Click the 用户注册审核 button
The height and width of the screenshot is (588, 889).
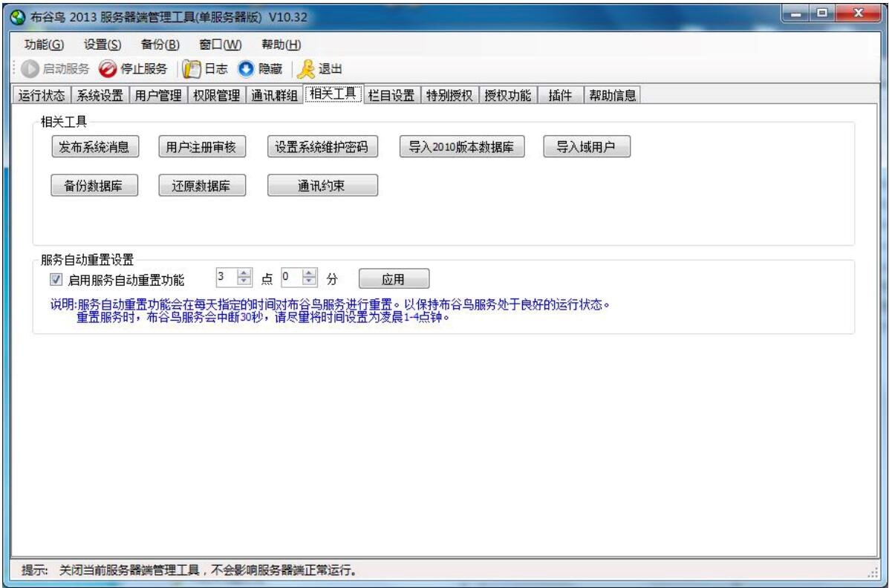pos(201,147)
